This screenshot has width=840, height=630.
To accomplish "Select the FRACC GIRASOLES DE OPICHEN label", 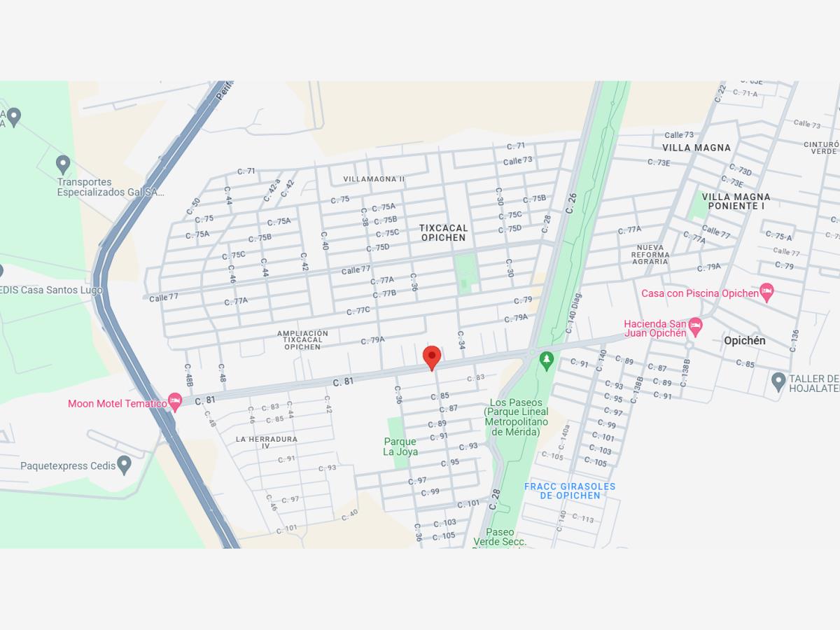I will (570, 491).
